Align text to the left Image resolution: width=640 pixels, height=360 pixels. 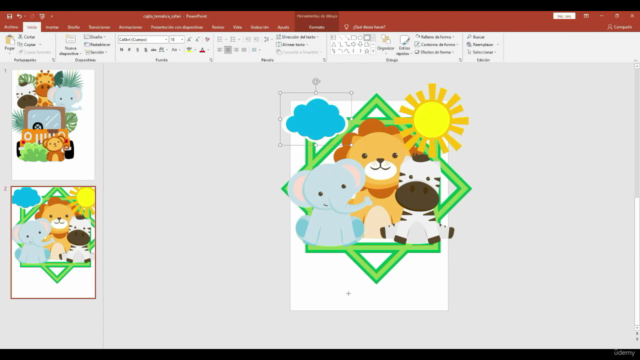[220, 50]
